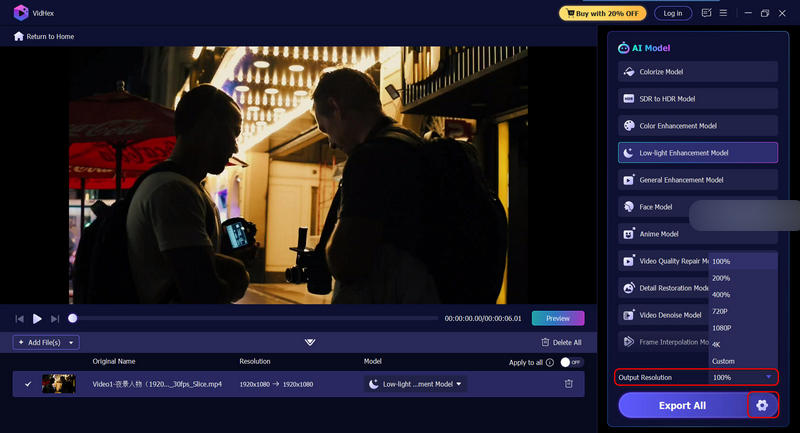The image size is (800, 433).
Task: Choose Custom in resolution list
Action: pos(743,361)
